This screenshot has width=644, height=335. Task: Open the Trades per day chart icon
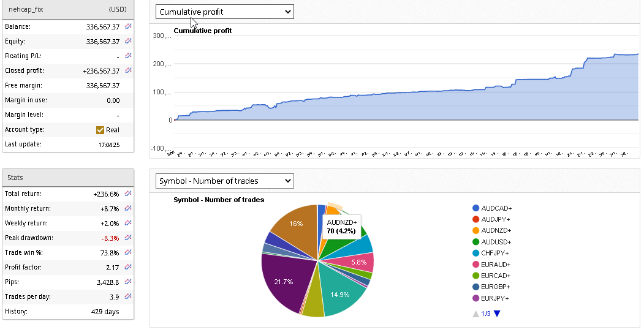click(x=128, y=296)
